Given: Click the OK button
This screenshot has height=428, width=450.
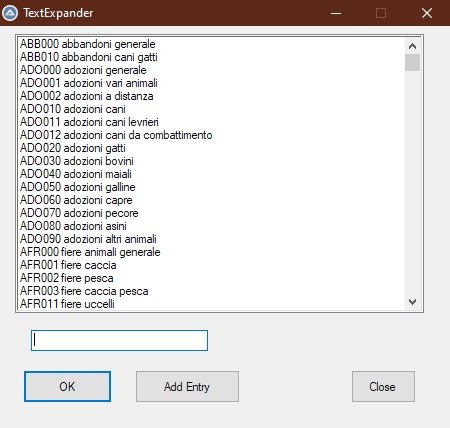Looking at the screenshot, I should (x=67, y=387).
